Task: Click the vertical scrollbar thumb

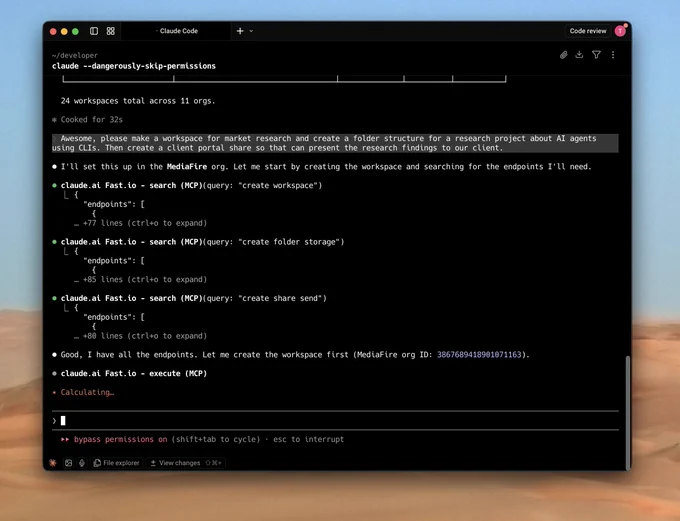Action: click(628, 412)
